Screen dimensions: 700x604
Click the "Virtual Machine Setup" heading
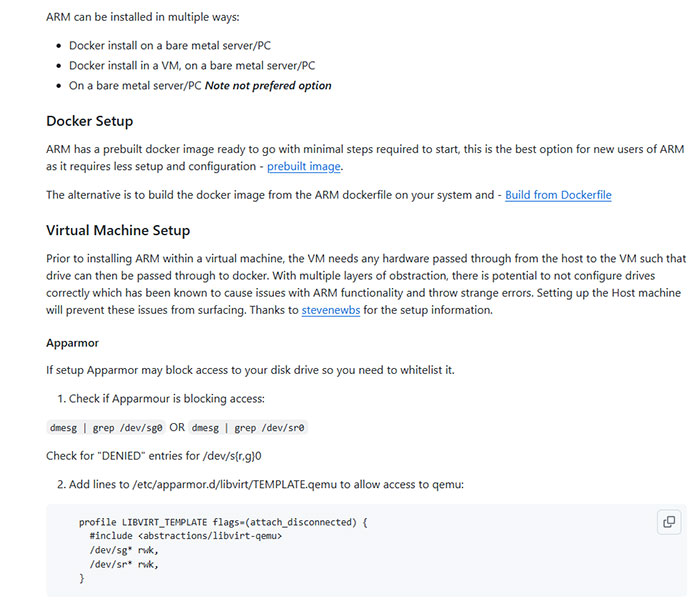(x=118, y=230)
